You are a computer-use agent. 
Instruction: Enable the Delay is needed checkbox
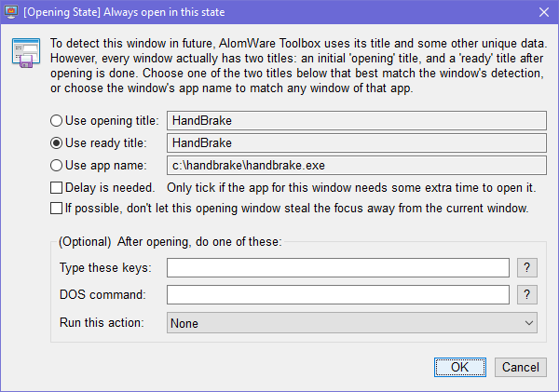point(57,188)
